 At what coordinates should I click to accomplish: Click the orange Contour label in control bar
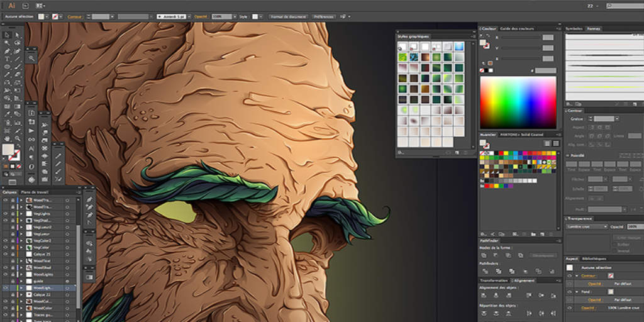click(x=75, y=16)
